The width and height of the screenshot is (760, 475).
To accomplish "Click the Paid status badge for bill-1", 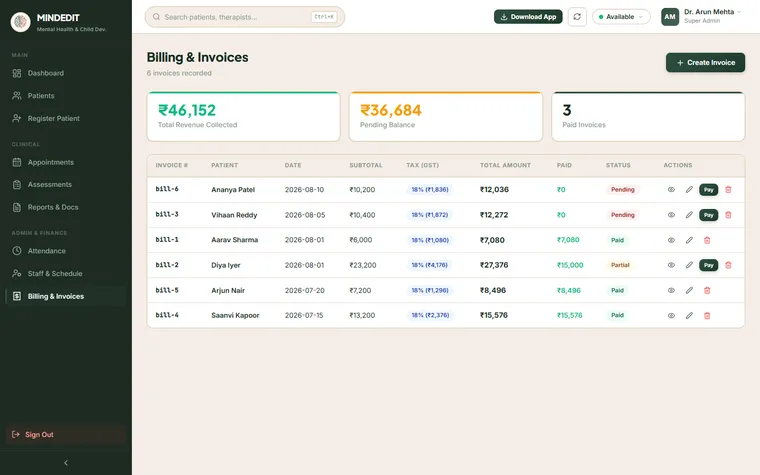I will [617, 240].
